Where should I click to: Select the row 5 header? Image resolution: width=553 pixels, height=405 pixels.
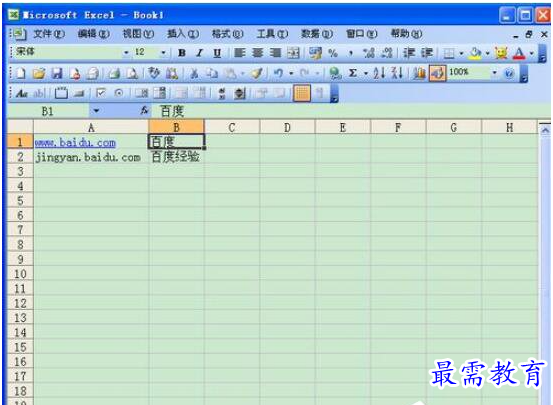click(20, 200)
